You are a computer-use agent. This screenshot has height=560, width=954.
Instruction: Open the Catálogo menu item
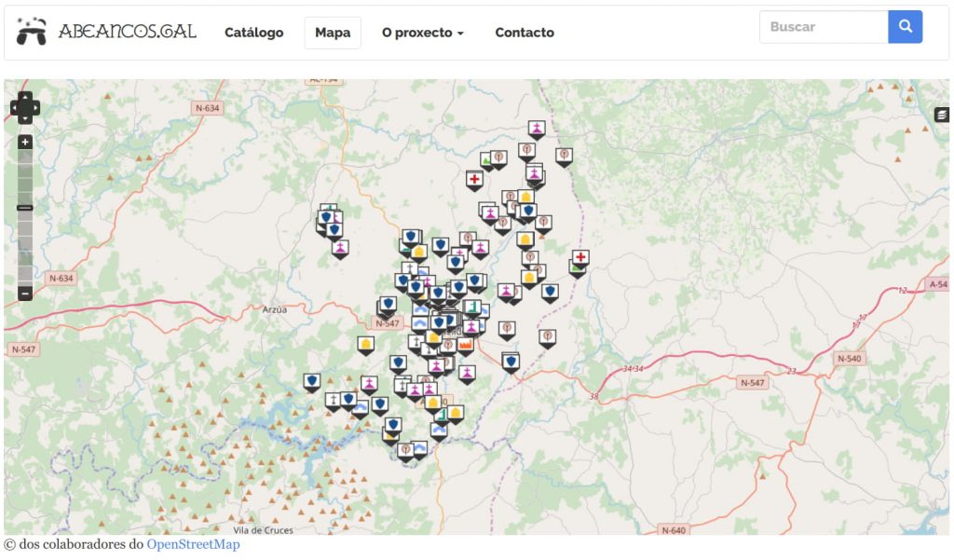(253, 33)
